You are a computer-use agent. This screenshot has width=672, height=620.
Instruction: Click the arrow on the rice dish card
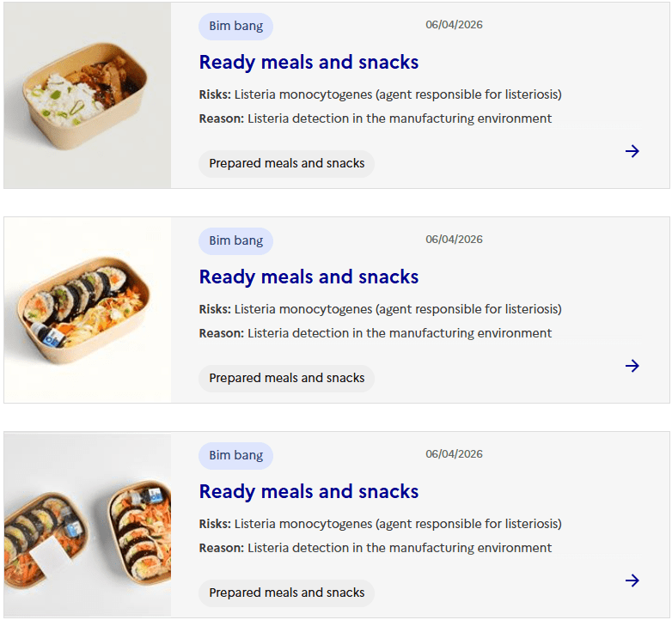pyautogui.click(x=632, y=151)
